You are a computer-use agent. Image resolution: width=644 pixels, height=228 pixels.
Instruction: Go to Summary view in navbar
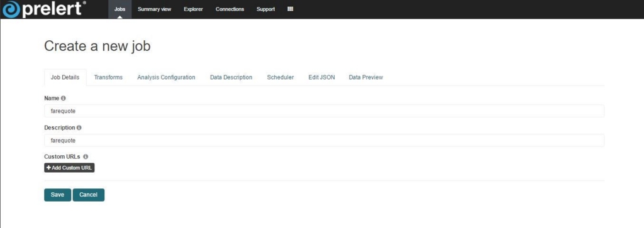[x=155, y=9]
